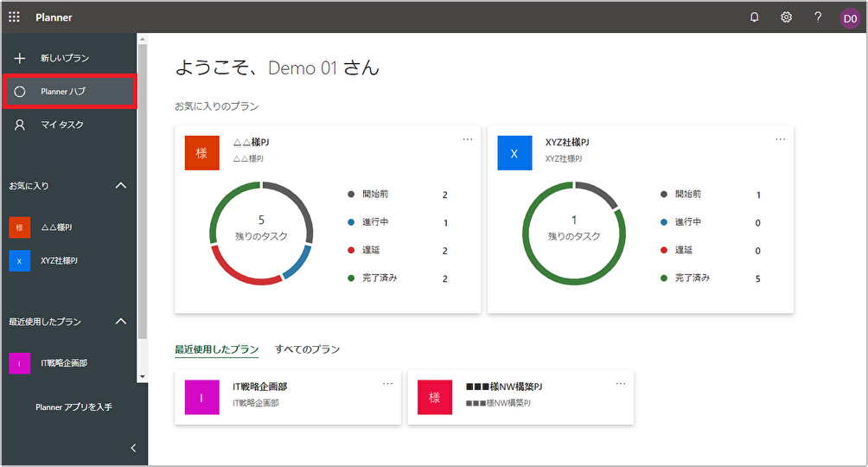
Task: Click the blue X tile on XYZ社様PJ card
Action: tap(514, 153)
